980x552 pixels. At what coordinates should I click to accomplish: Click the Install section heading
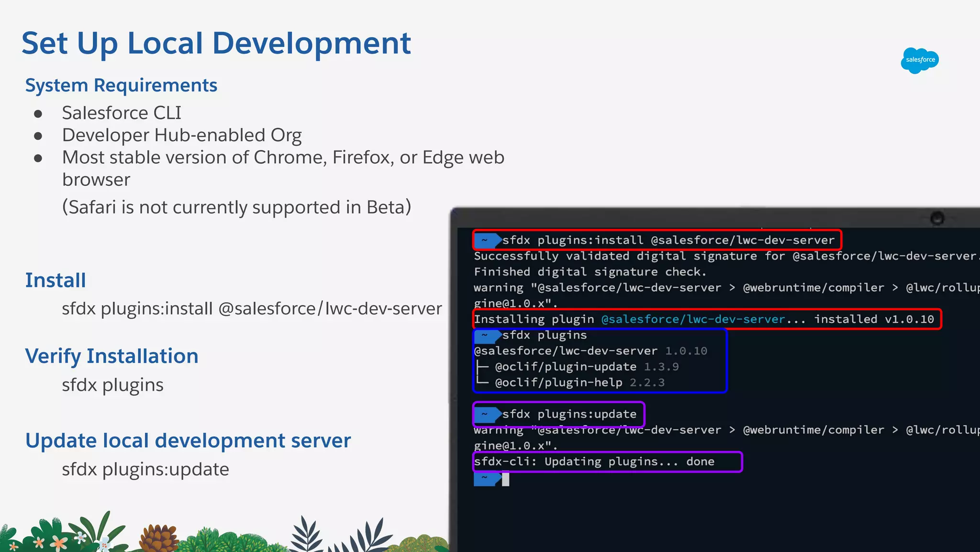click(56, 280)
